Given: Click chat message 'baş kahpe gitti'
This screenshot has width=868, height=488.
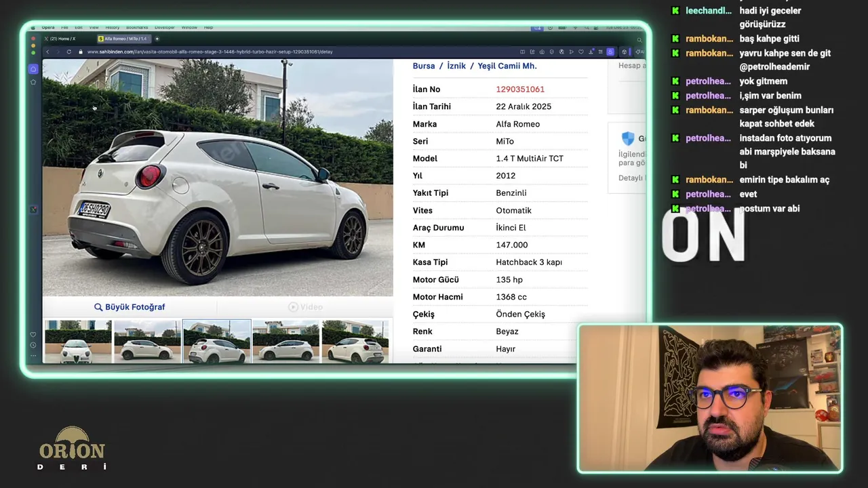Looking at the screenshot, I should click(770, 39).
